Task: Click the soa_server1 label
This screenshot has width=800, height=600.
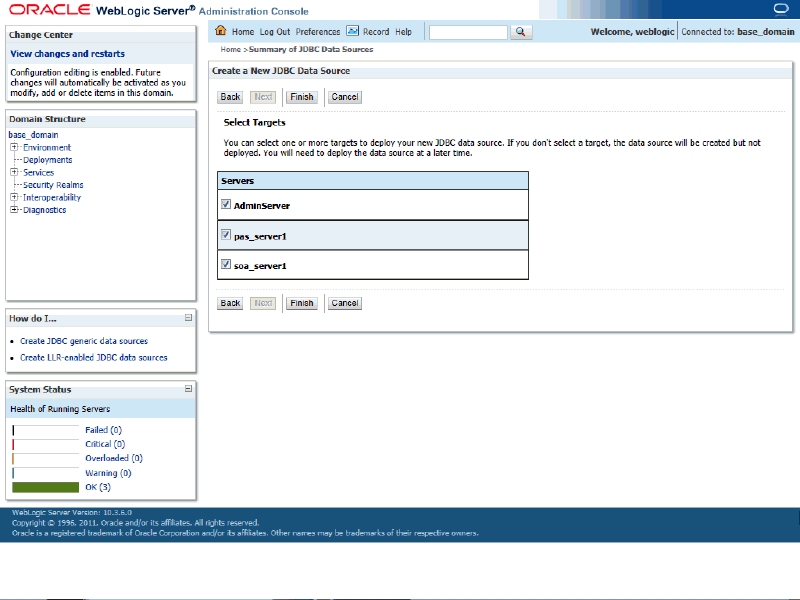Action: point(260,266)
